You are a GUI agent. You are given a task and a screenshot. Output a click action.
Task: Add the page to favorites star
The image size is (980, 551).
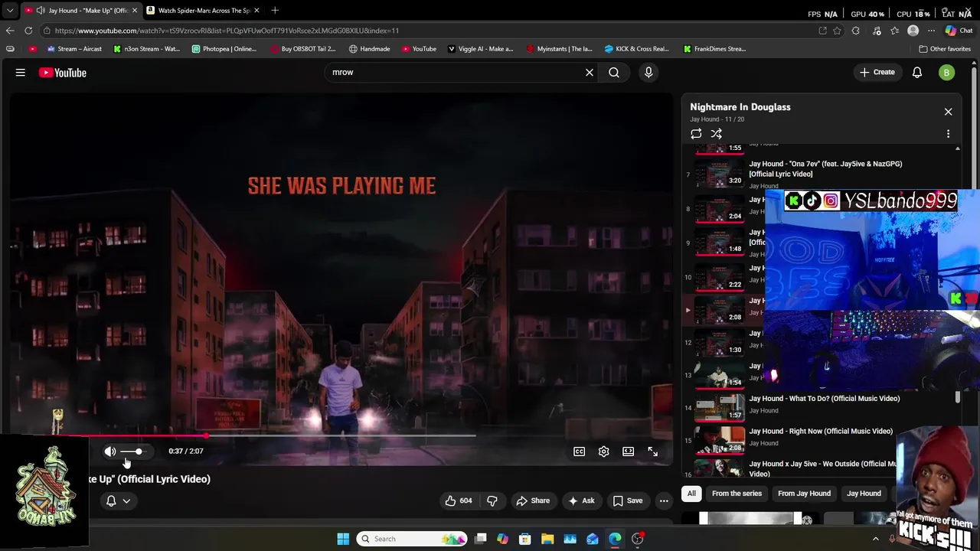pyautogui.click(x=837, y=31)
